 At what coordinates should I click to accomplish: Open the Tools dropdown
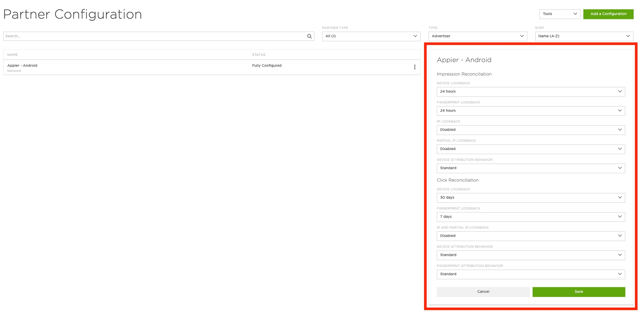point(560,14)
